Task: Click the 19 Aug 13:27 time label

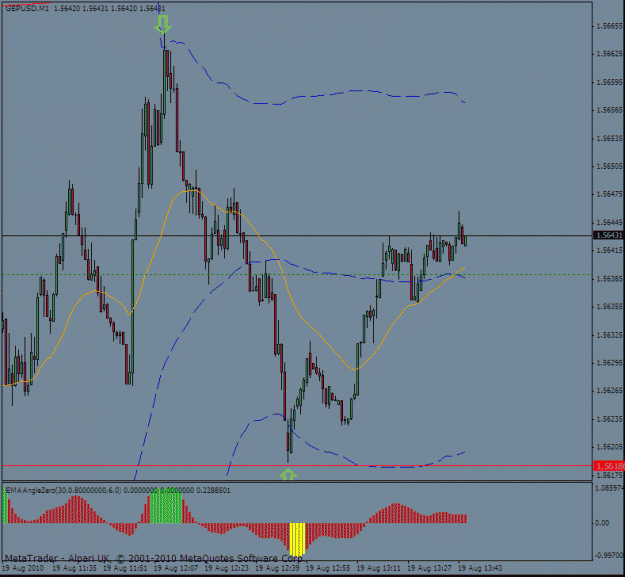Action: pyautogui.click(x=429, y=568)
